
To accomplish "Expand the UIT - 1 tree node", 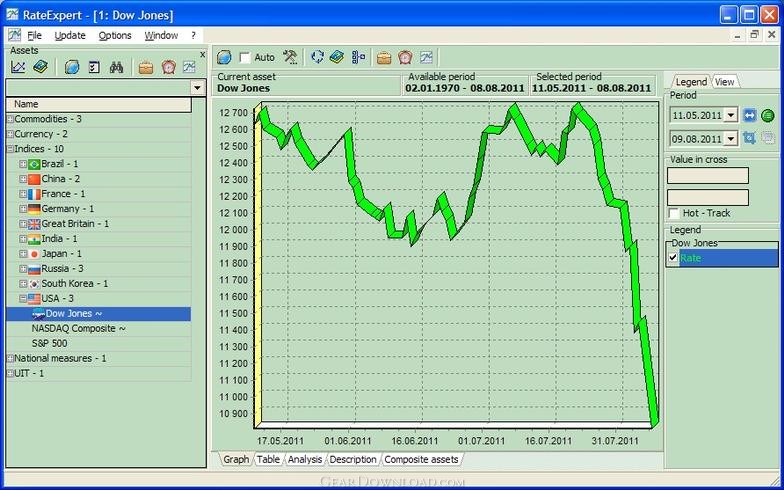I will pos(10,374).
